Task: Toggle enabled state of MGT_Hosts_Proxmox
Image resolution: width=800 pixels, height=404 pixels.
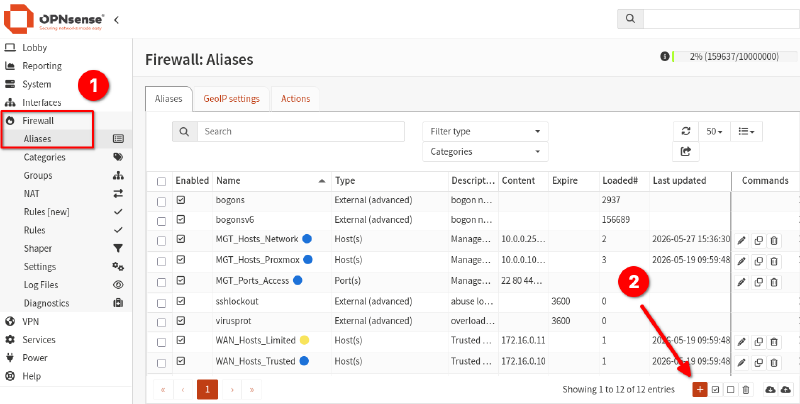Action: tap(181, 260)
